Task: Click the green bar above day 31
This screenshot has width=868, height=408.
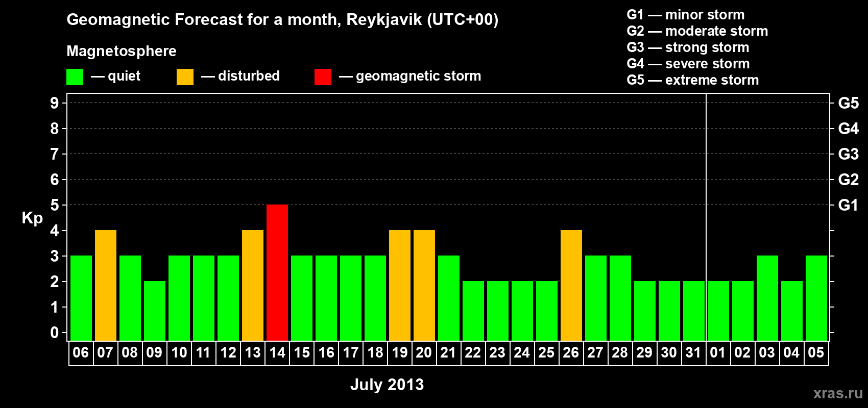Action: [x=694, y=311]
